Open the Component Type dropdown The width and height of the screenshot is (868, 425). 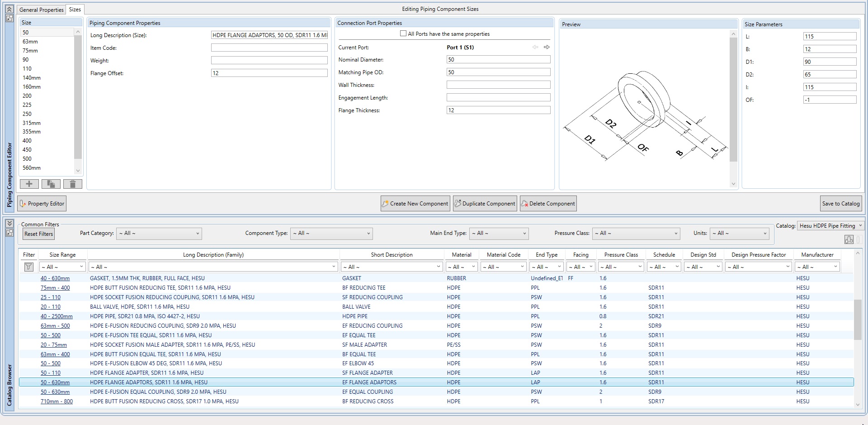coord(331,234)
